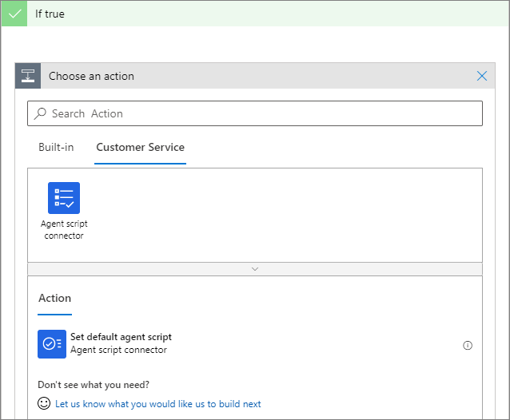Click the Choose an action header icon
This screenshot has width=510, height=420.
pos(28,77)
